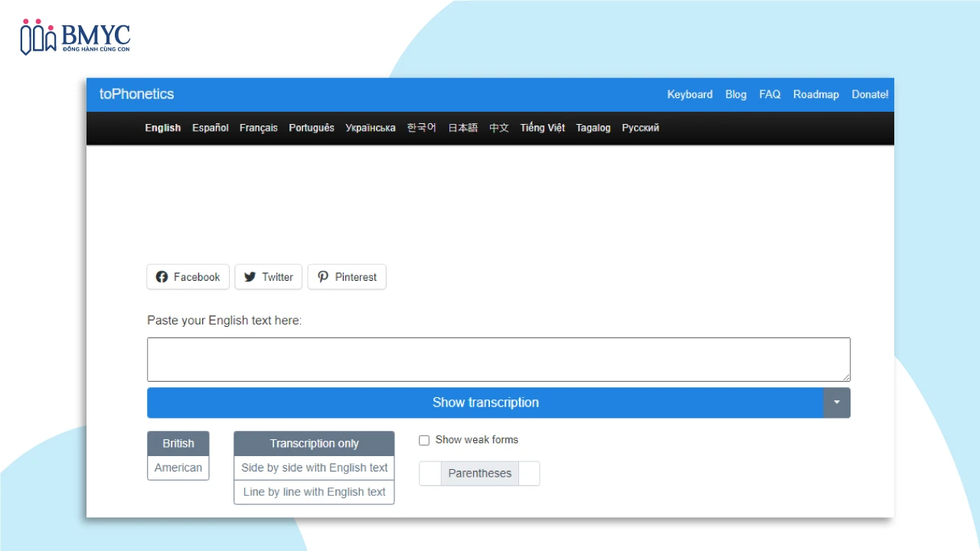Open the Keyboard page in the navbar
The image size is (980, 551).
coord(689,94)
